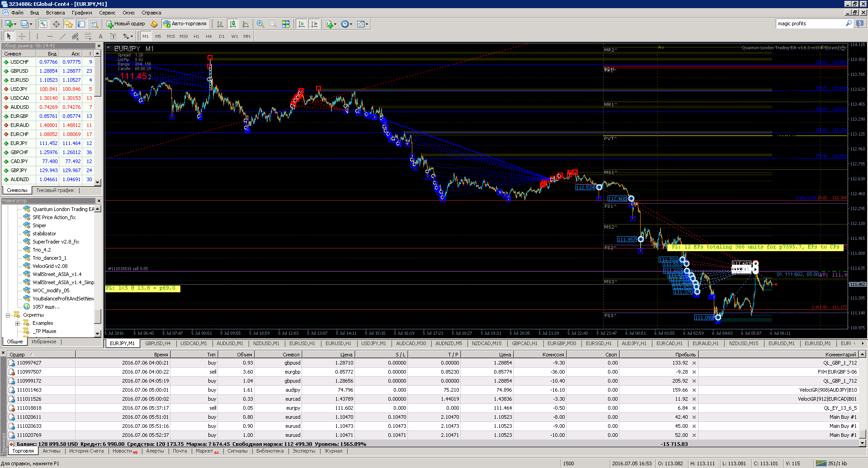Switch to M1 timeframe
Image resolution: width=868 pixels, height=468 pixels.
[x=145, y=36]
